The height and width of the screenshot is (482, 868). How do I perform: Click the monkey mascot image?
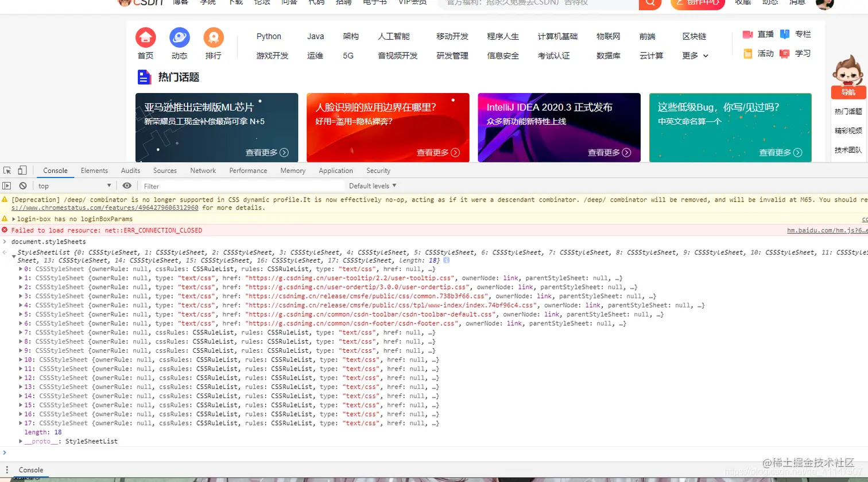tap(848, 71)
